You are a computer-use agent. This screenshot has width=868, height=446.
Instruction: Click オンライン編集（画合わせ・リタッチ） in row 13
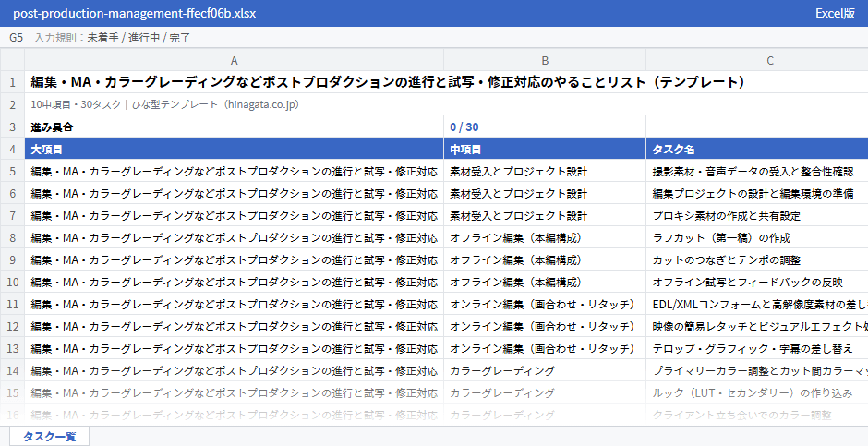tap(545, 348)
